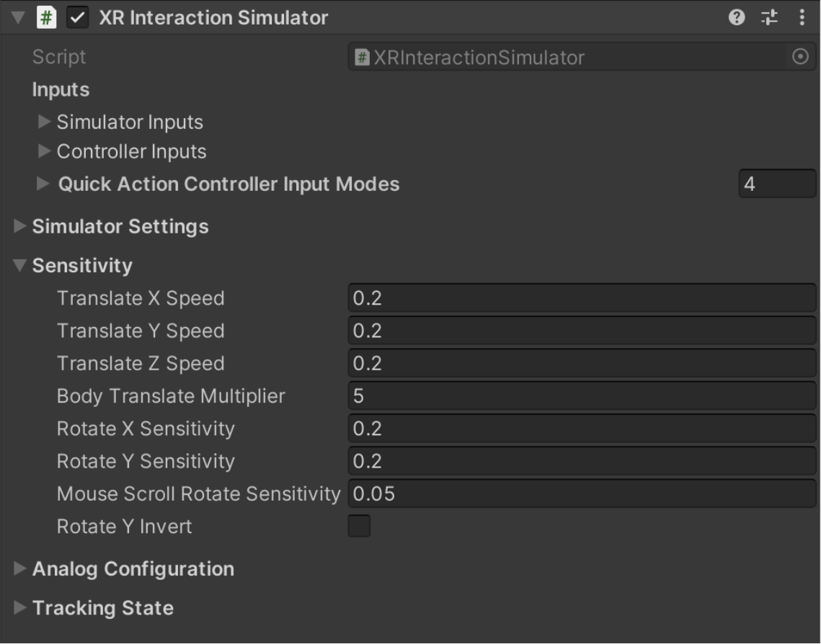Viewport: 821px width, 644px height.
Task: Enable the Rotate Y Invert checkbox
Action: click(359, 526)
